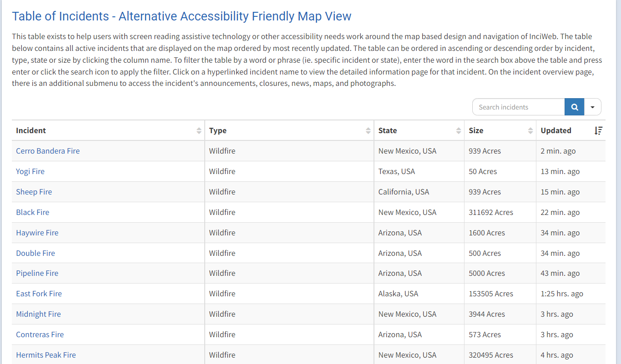
Task: Open the Contreras Fire incident link
Action: tap(40, 334)
